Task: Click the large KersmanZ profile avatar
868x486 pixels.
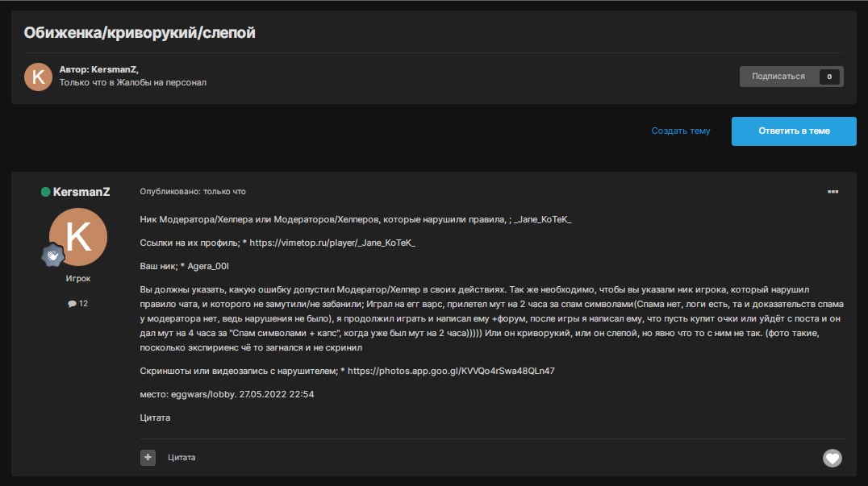Action: (78, 237)
